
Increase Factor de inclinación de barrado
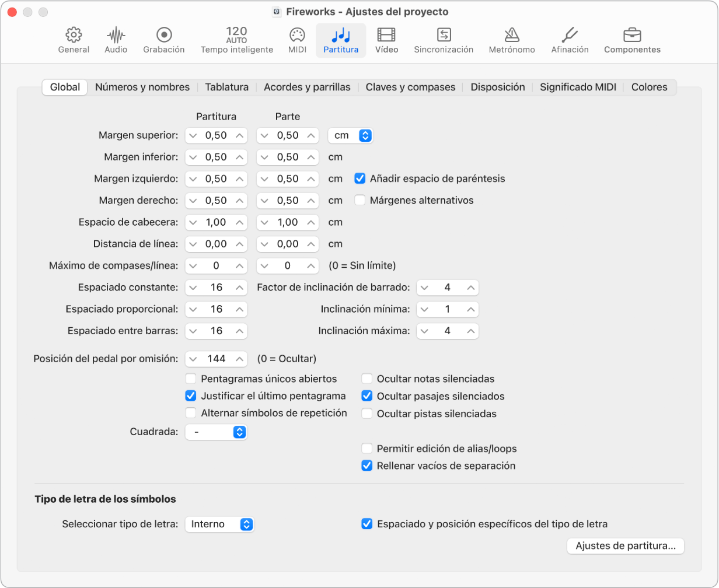click(x=470, y=288)
